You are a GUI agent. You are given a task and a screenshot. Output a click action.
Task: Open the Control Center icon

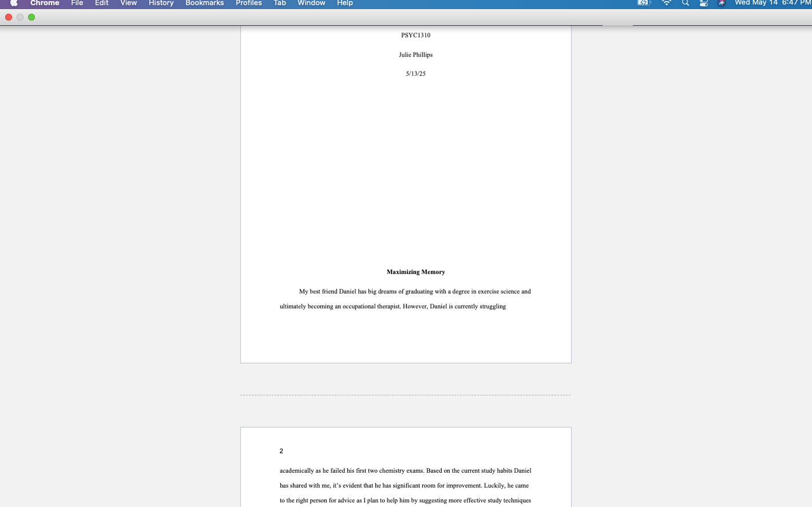704,3
